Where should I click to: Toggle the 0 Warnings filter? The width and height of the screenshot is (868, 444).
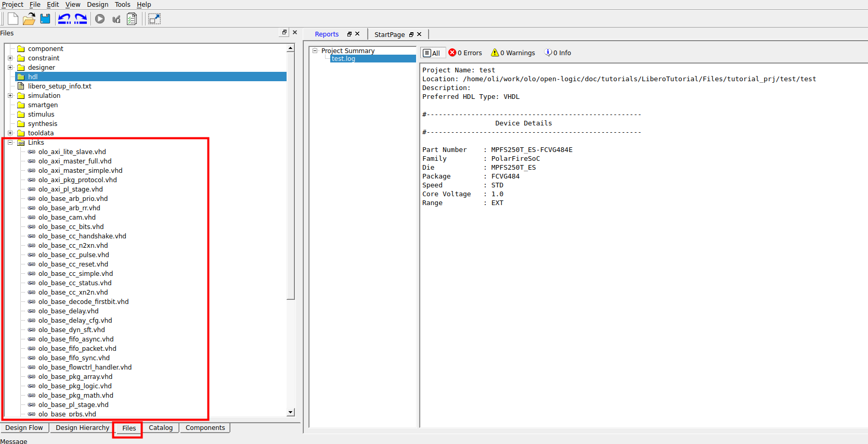513,53
